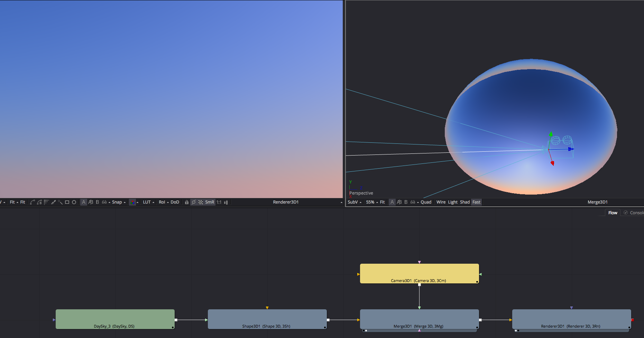This screenshot has width=644, height=338.
Task: Toggle stereo glasses in Merge3D1 viewer
Action: (413, 202)
